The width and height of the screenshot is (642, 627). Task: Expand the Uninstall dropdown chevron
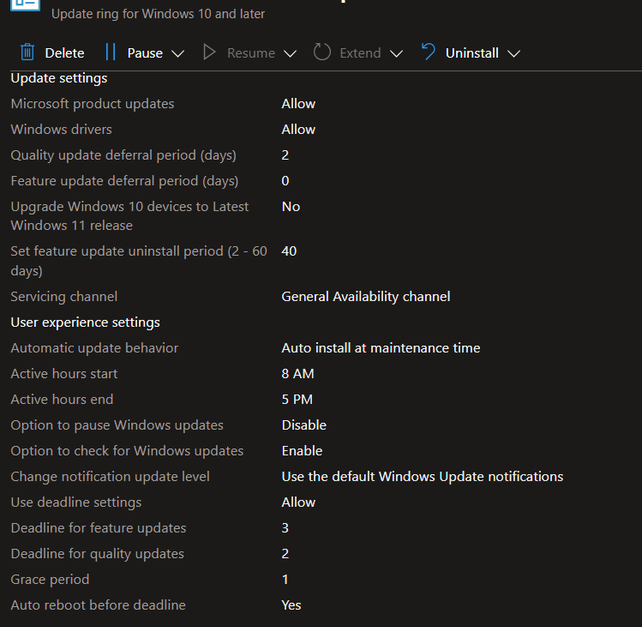click(x=514, y=54)
